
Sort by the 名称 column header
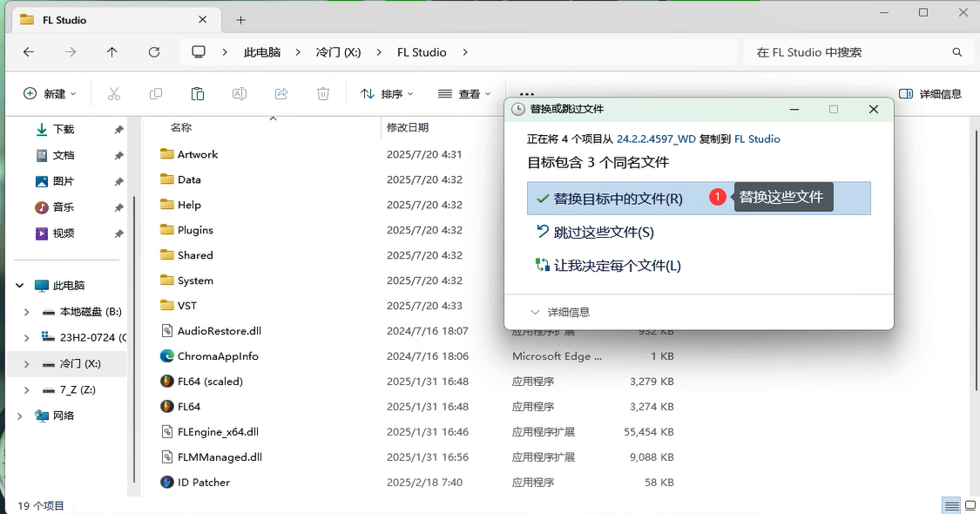tap(181, 127)
